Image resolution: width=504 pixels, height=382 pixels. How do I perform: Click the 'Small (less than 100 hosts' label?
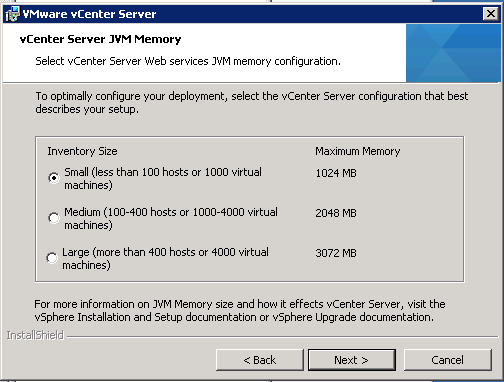[163, 178]
